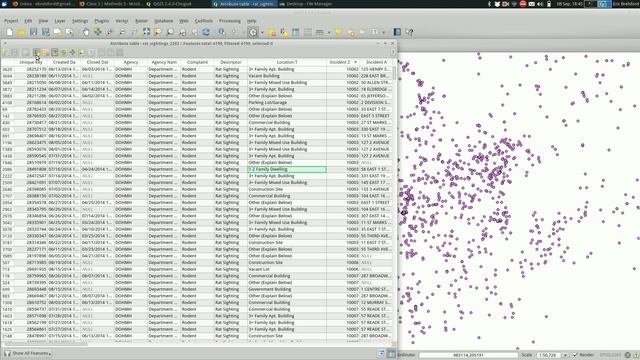Viewport: 640px width, 360px height.
Task: Click the Save Project icon
Action: coord(33,32)
